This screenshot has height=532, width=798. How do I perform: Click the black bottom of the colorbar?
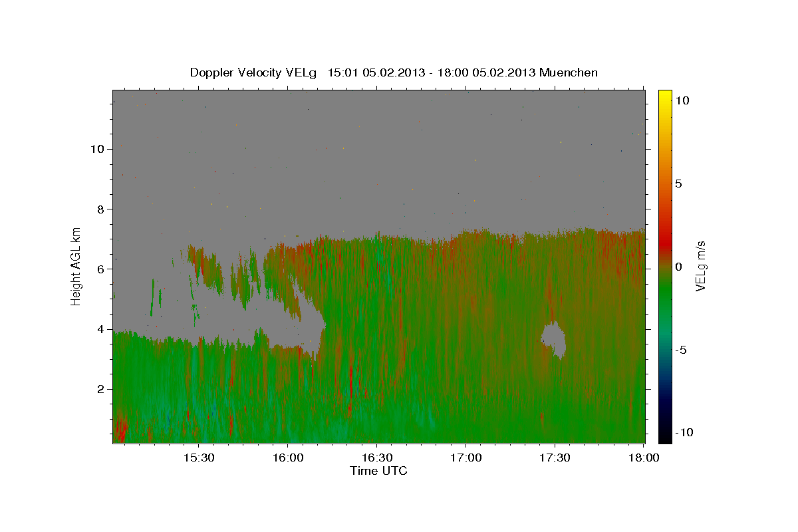click(x=665, y=437)
